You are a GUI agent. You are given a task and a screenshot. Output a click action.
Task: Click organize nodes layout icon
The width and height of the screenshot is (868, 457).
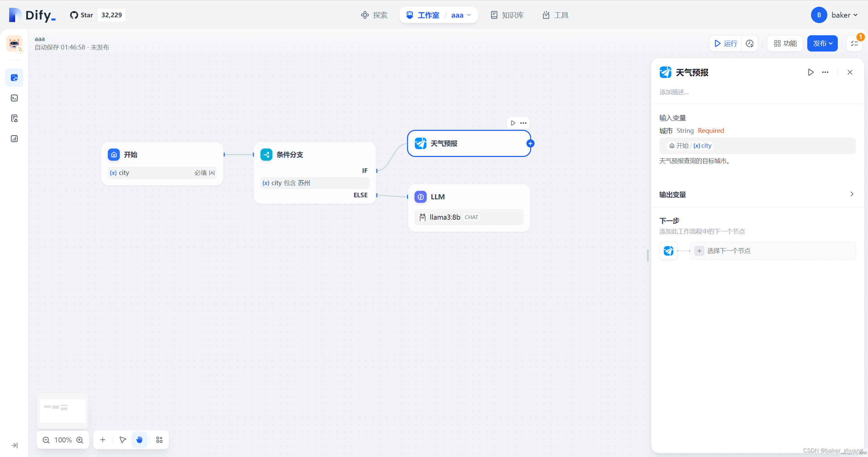(159, 440)
